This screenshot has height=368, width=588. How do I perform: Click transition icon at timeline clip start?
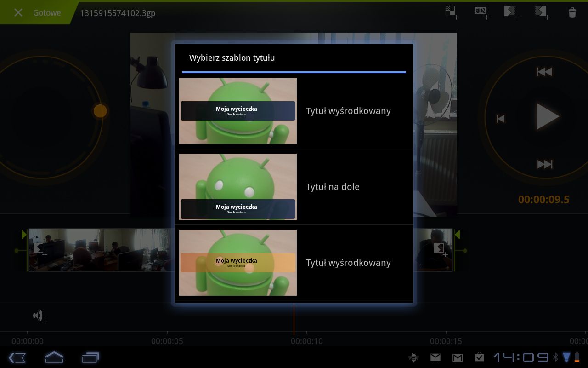click(40, 249)
